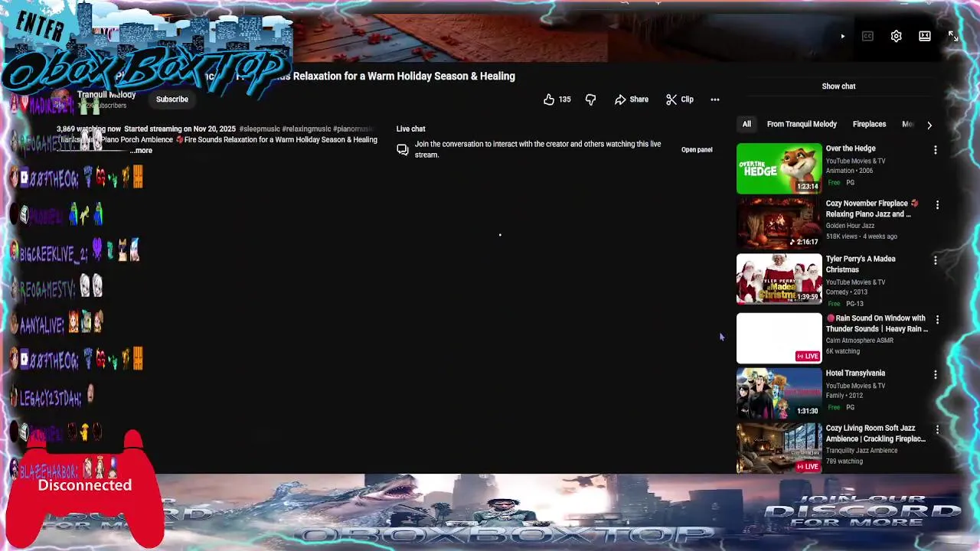Click the LIVE badge on Rain Sound thumbnail

coord(808,356)
